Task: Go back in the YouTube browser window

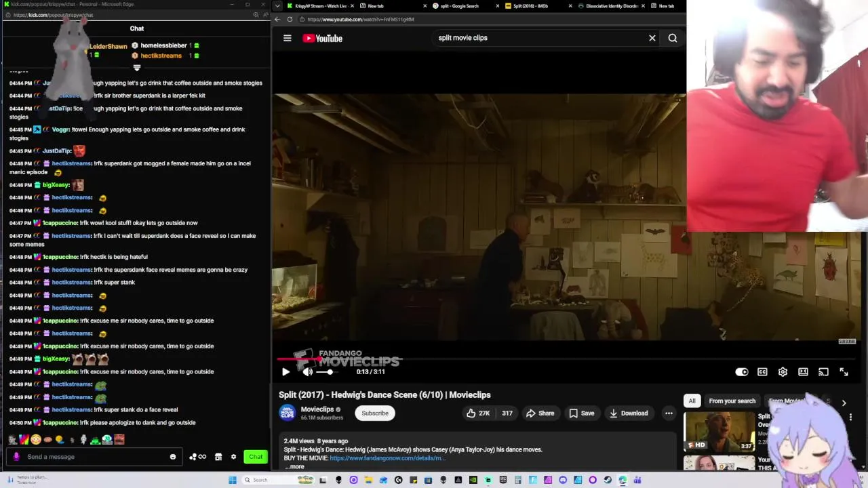Action: tap(277, 19)
